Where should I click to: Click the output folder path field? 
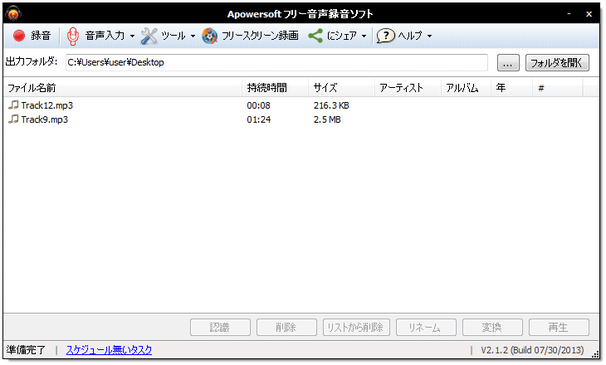[276, 62]
